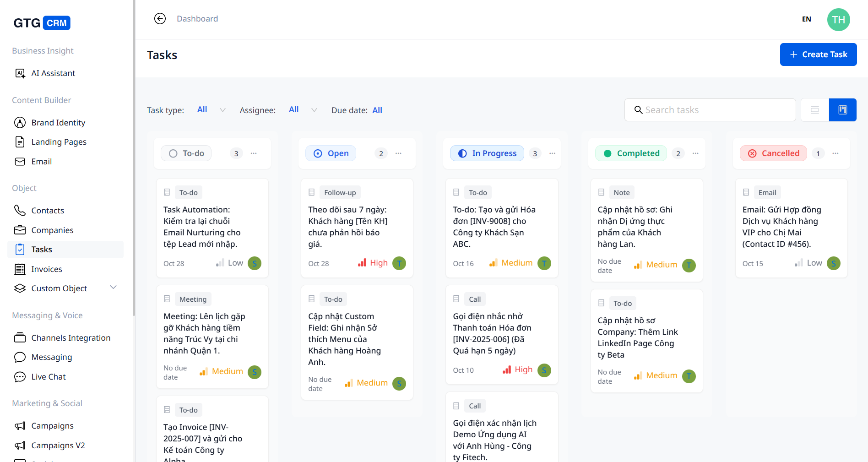
Task: Click the TH user avatar
Action: click(838, 20)
